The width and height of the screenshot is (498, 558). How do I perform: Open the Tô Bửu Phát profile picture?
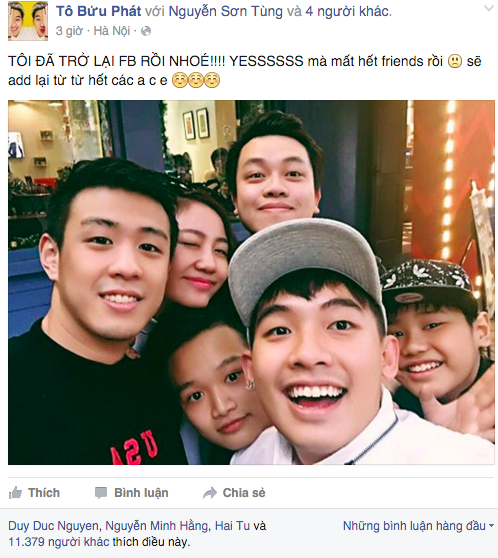pos(28,21)
